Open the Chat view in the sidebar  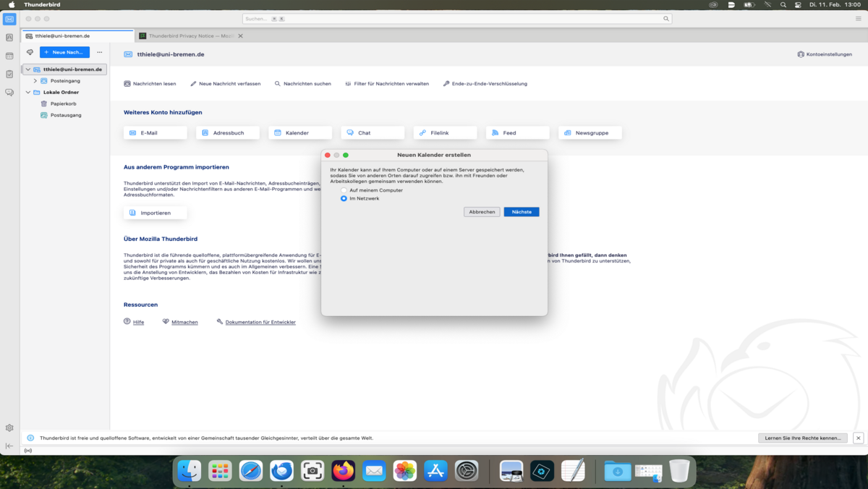pyautogui.click(x=9, y=93)
